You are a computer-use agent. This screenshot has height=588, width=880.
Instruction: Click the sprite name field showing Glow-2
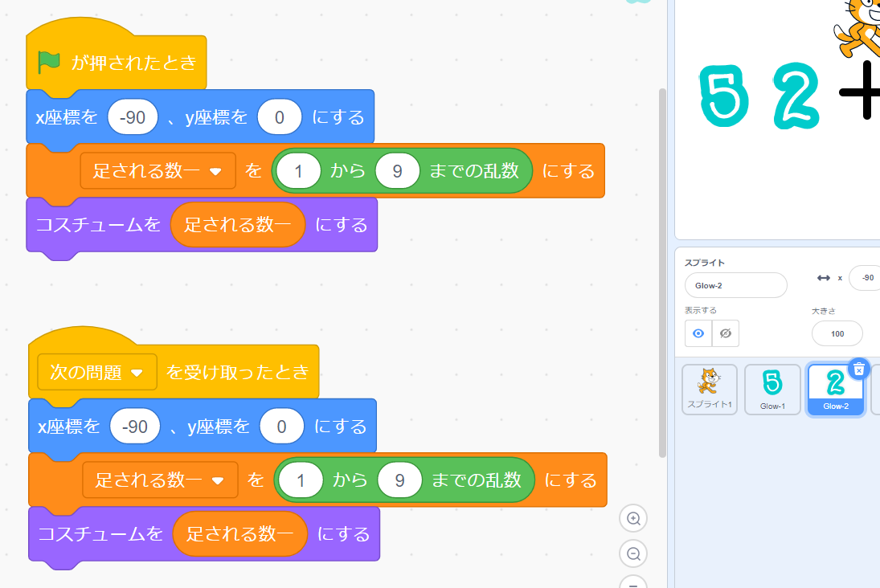point(735,285)
